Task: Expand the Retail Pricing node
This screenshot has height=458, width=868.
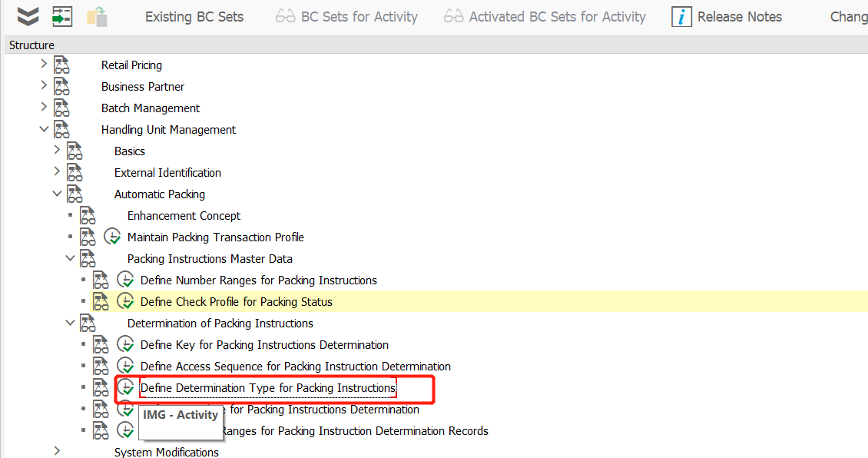Action: tap(44, 65)
